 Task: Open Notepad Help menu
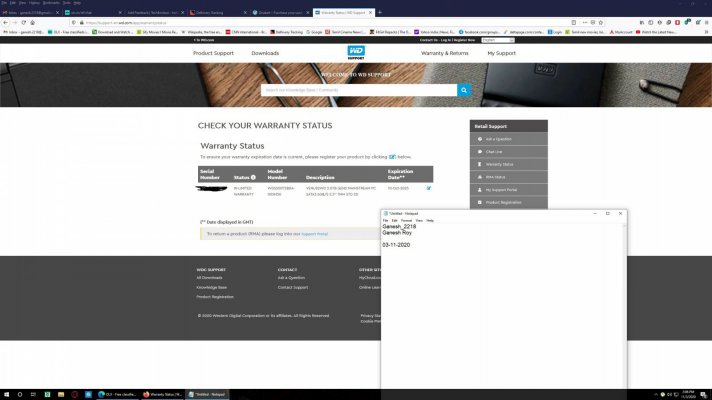pos(430,221)
